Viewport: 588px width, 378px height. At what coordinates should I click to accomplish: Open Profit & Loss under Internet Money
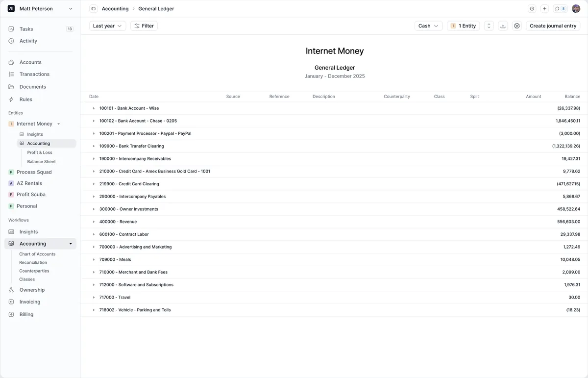click(x=40, y=152)
